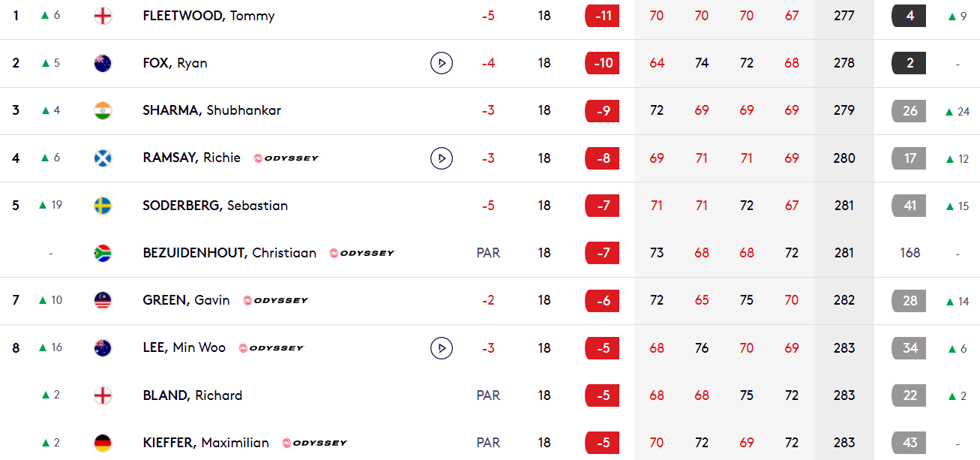Open Sebastian Soderberg's player row
This screenshot has width=980, height=460.
pos(490,206)
